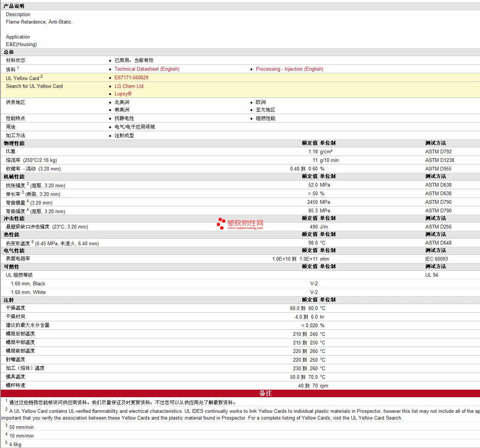Click the 收缩率 value '0.40 到 0.60'
This screenshot has height=448, width=480.
304,169
